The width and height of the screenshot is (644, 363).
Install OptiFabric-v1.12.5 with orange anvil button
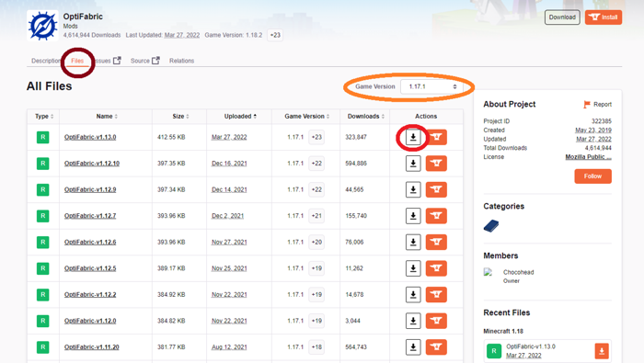[436, 268]
